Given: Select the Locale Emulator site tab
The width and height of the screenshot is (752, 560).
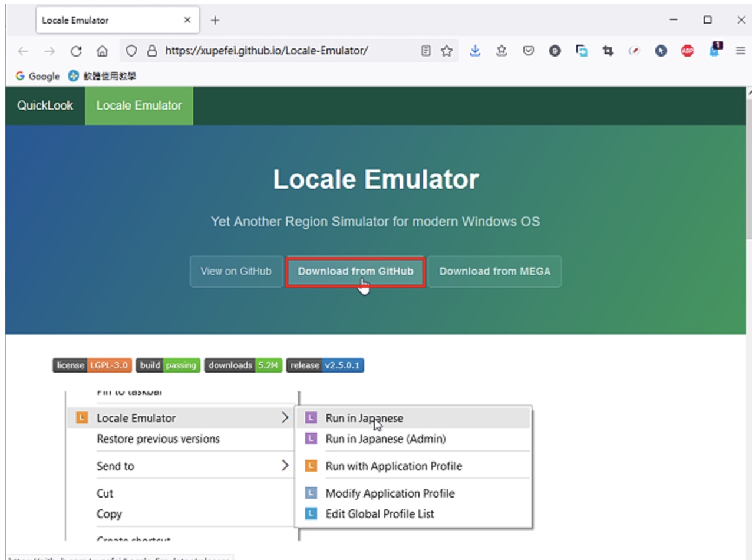Looking at the screenshot, I should [139, 106].
